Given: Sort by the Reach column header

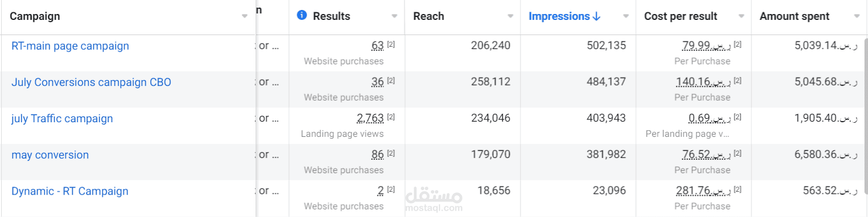Looking at the screenshot, I should pyautogui.click(x=428, y=16).
